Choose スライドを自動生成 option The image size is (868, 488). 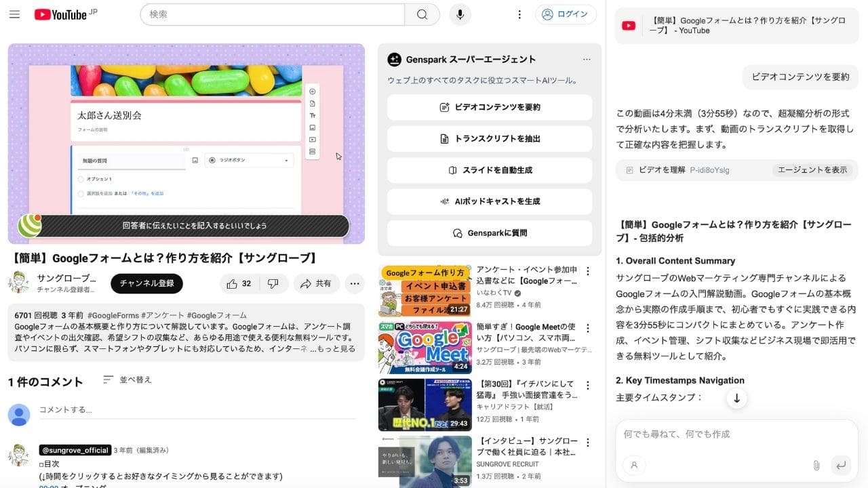coord(490,170)
